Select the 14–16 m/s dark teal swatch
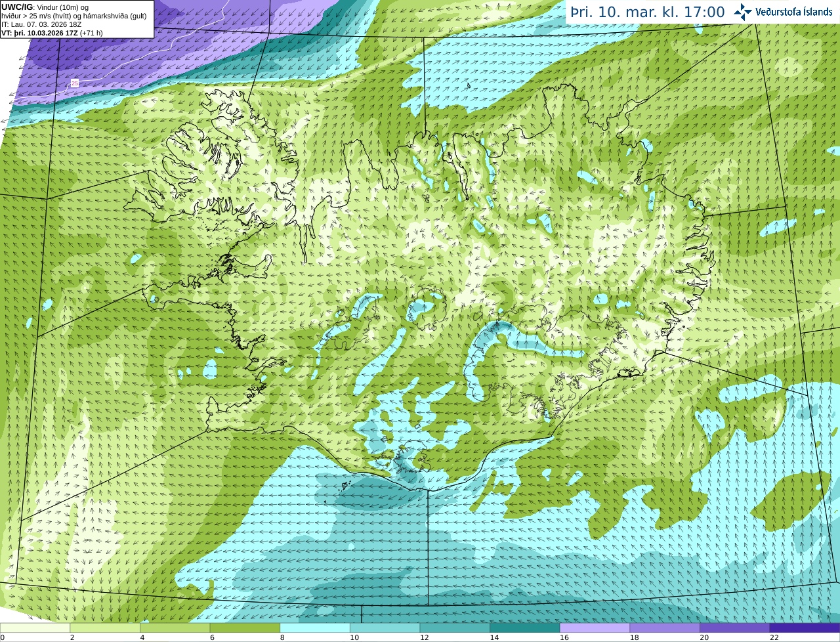The image size is (840, 642). pyautogui.click(x=525, y=628)
